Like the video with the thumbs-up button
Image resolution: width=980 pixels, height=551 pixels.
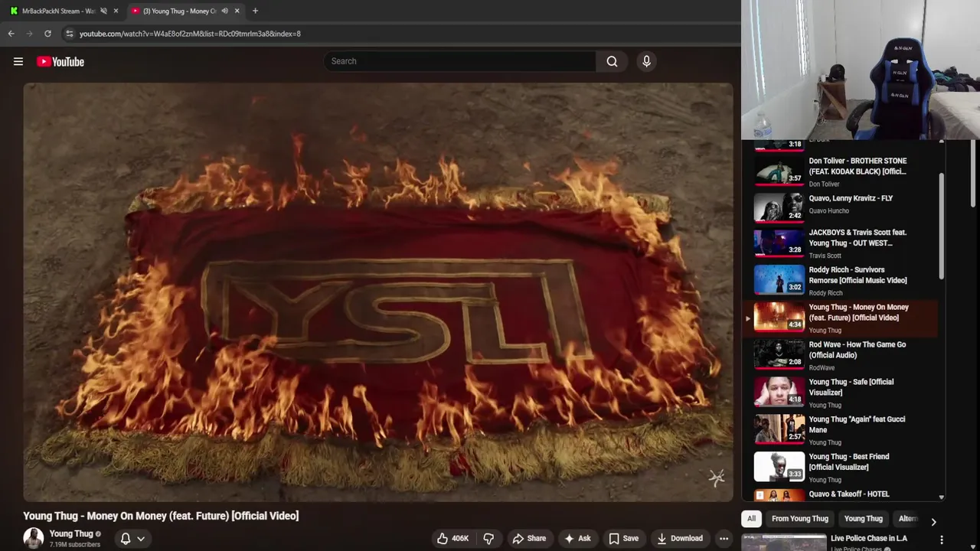(x=452, y=538)
